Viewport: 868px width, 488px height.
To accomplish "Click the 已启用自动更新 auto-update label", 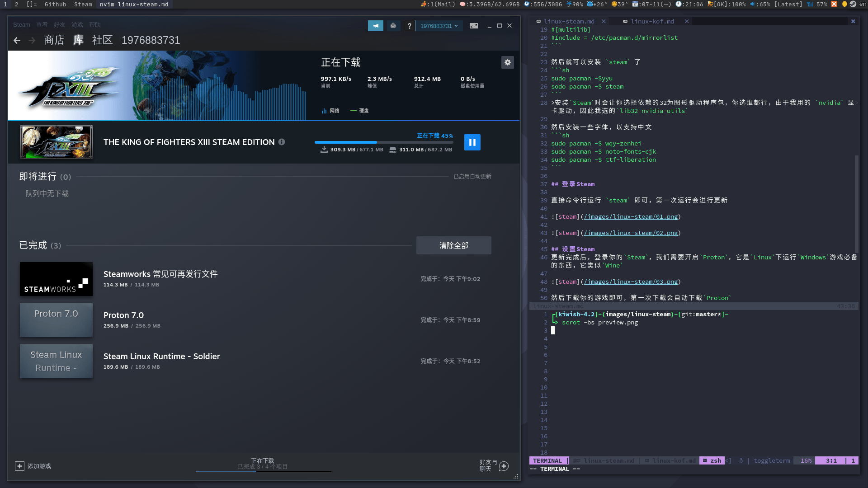I will (472, 176).
